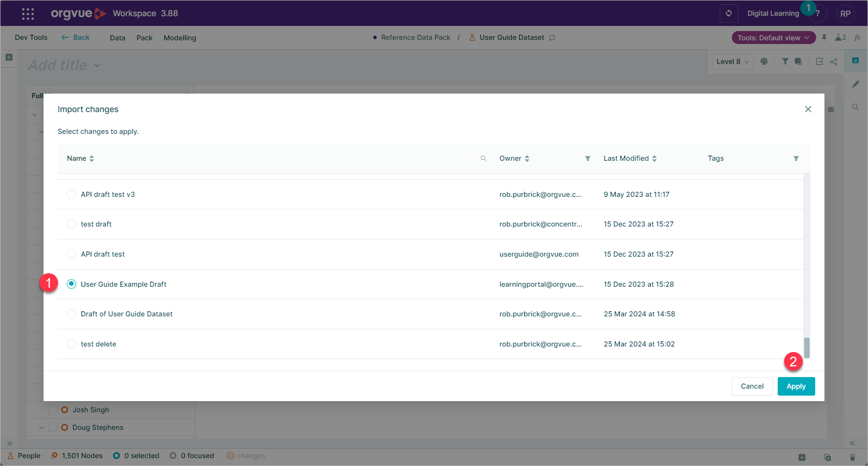Tick the Doug Stephens checkbox
Viewport: 868px width, 466px height.
tap(53, 428)
